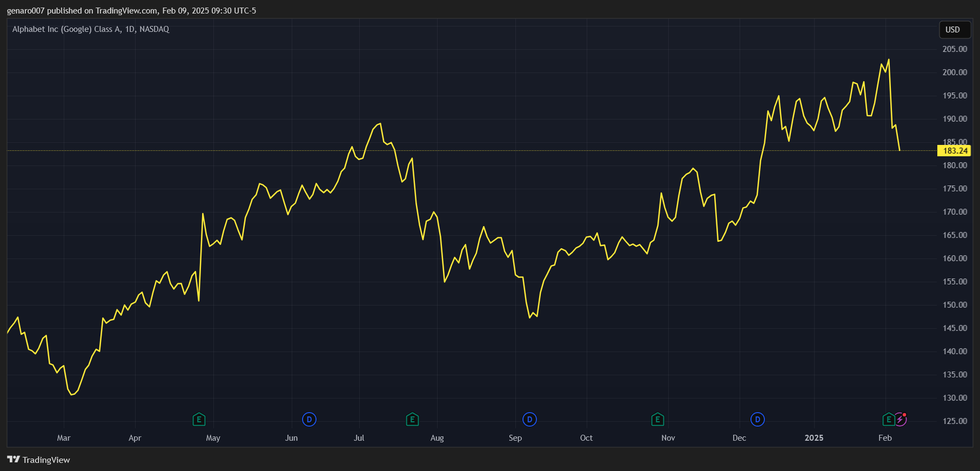
Task: Click the Oct label on time axis
Action: [x=586, y=438]
